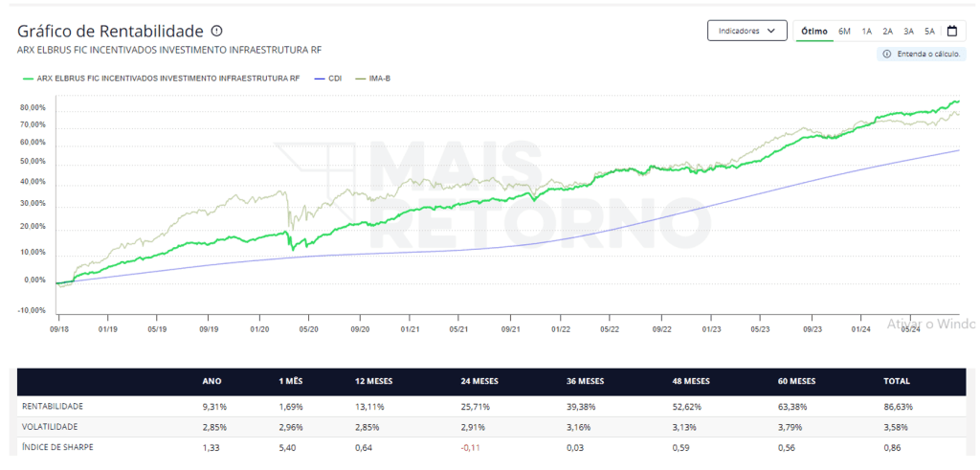Open the Indicadores dropdown

(x=746, y=31)
